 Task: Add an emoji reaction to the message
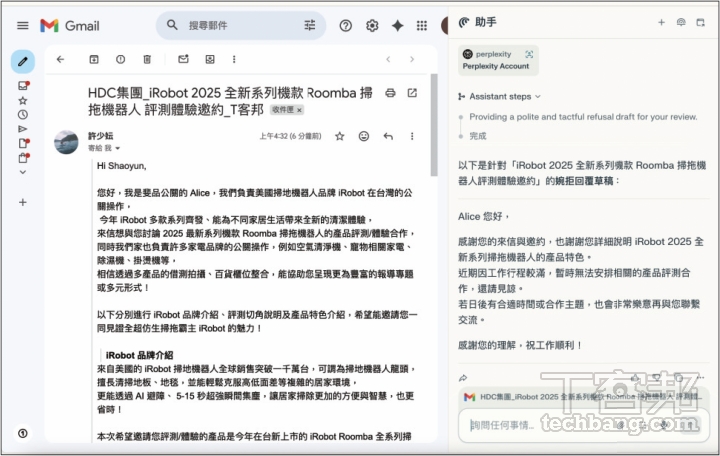click(x=364, y=136)
